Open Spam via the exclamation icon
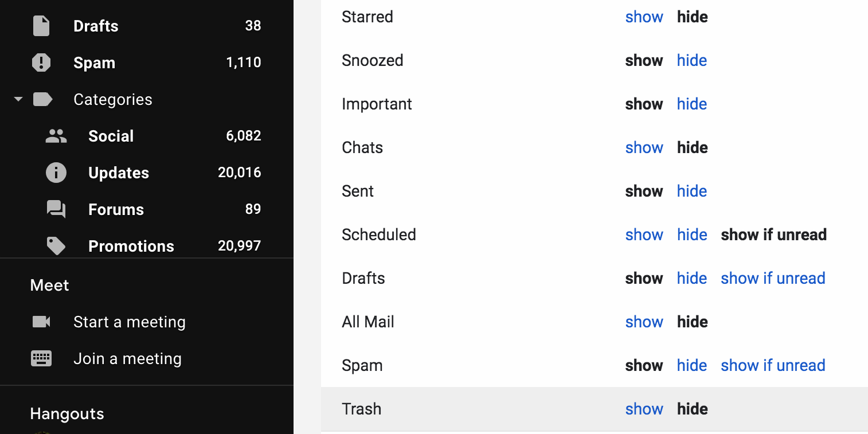The height and width of the screenshot is (434, 868). point(41,62)
